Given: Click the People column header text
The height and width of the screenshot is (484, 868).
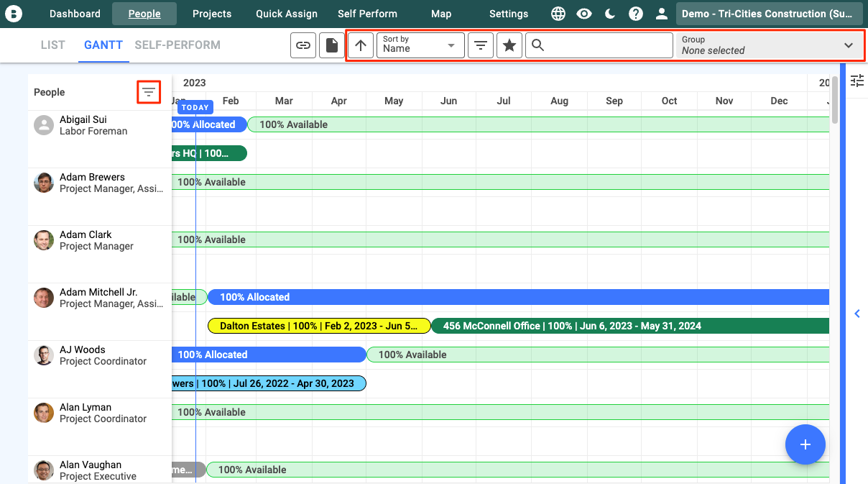Looking at the screenshot, I should (50, 92).
